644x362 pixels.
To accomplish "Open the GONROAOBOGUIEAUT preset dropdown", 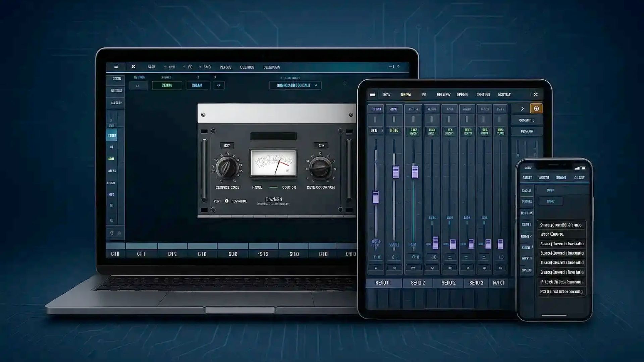I will [x=295, y=85].
